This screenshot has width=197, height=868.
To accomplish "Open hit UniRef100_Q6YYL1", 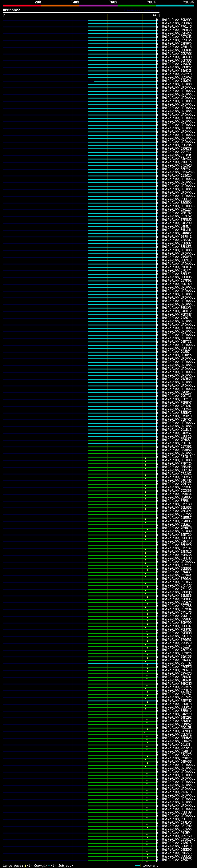I will (x=176, y=565).
